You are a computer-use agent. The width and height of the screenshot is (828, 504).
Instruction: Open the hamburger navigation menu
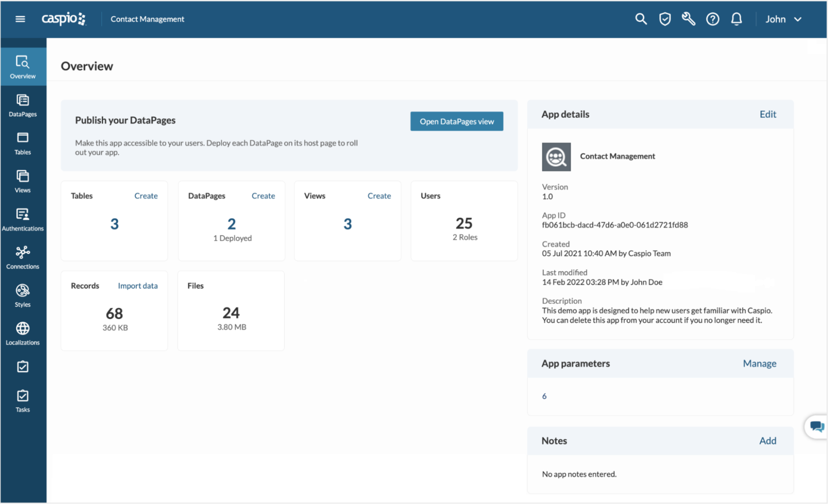pos(20,18)
